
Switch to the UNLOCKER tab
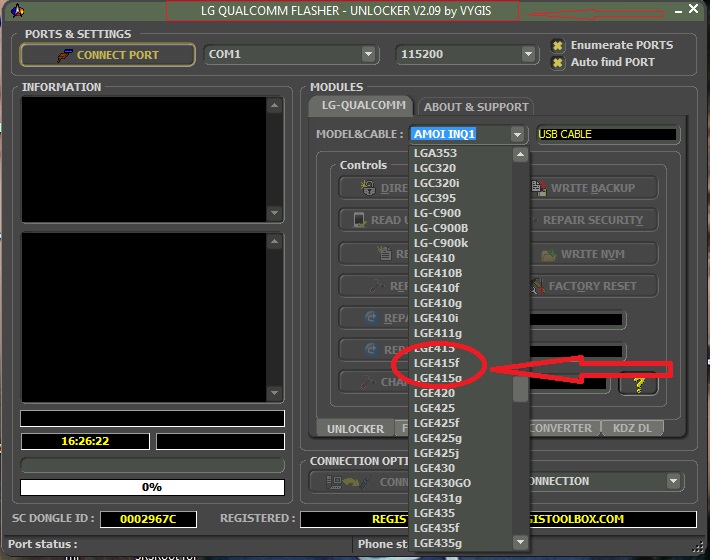(355, 428)
